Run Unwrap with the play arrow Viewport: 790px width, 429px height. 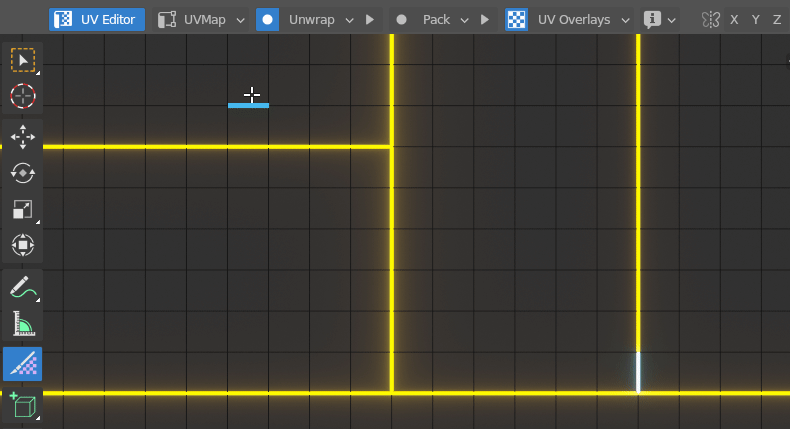(370, 20)
